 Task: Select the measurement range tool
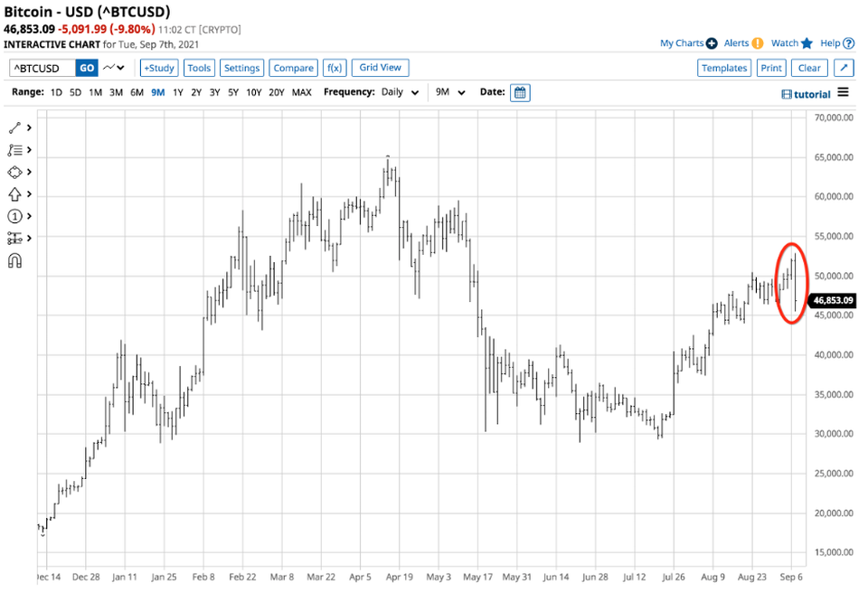pyautogui.click(x=15, y=238)
